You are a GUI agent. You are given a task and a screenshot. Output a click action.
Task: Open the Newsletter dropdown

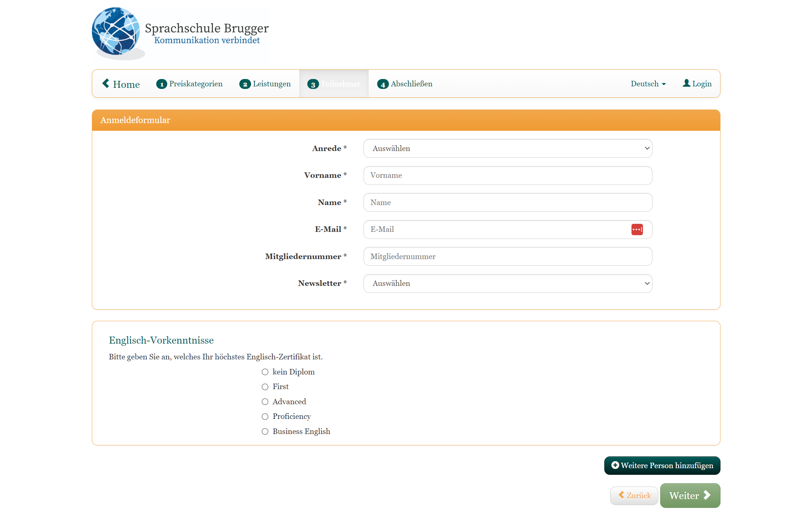pos(508,283)
